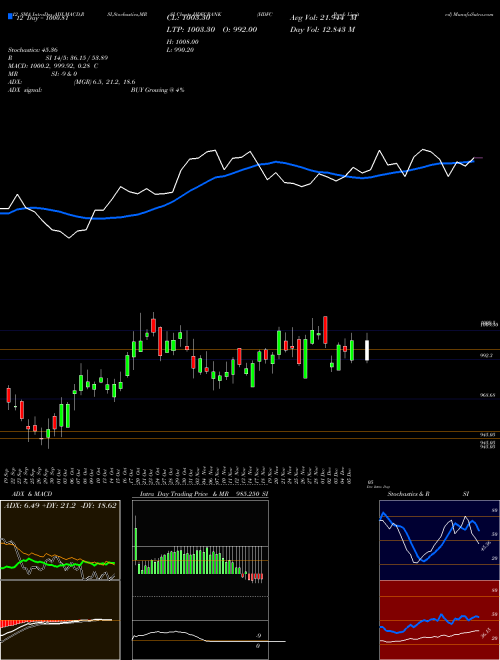Click the 'SI 14/3: 36.15 / 53.89' value
Screen dimensions: 500x660
(x=77, y=58)
